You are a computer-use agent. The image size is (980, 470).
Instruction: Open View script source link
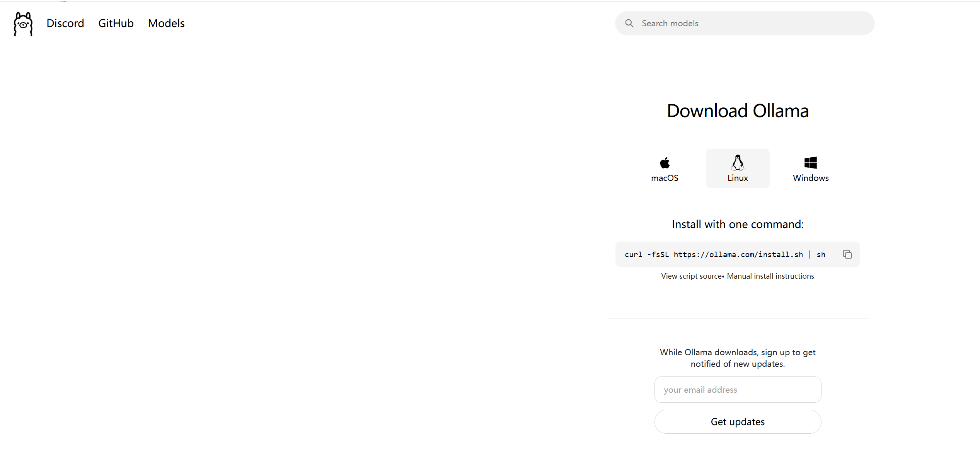(x=691, y=276)
